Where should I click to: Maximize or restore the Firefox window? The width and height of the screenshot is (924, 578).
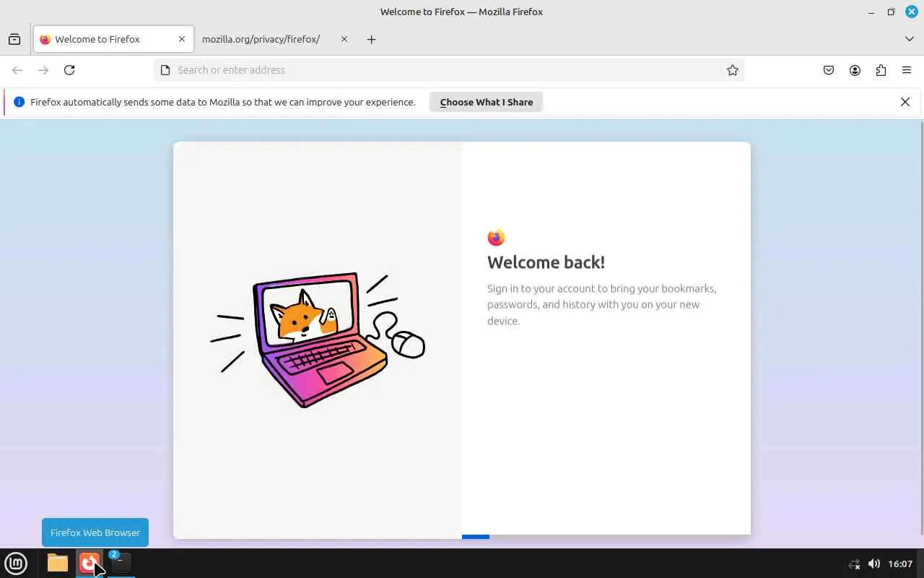(x=891, y=12)
